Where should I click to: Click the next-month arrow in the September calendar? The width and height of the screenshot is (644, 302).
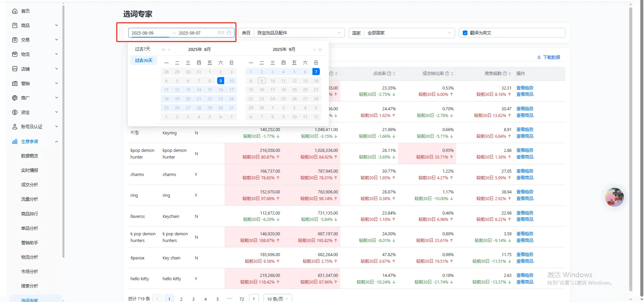point(314,49)
